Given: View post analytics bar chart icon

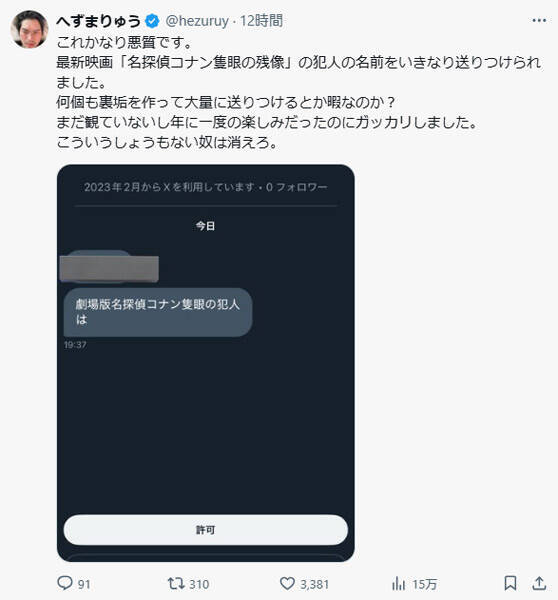Looking at the screenshot, I should tap(398, 584).
